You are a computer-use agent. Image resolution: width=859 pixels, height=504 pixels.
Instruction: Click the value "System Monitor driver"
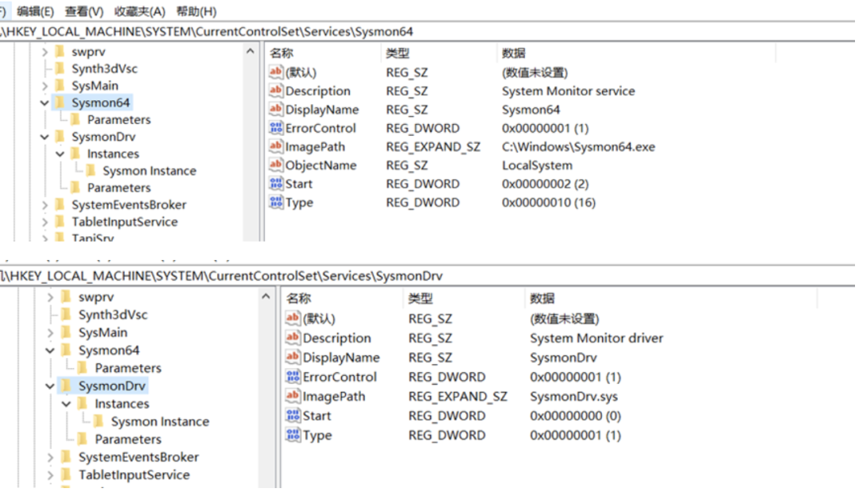(596, 338)
